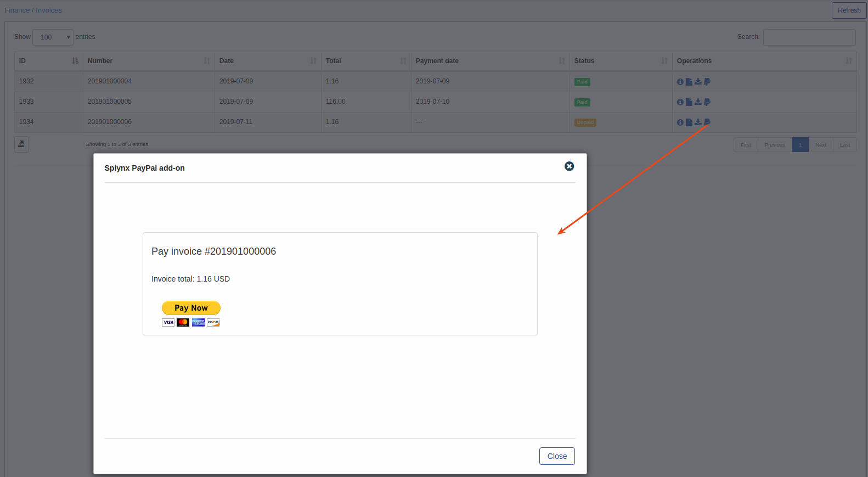Viewport: 868px width, 477px height.
Task: Click the 'Pay invoice #201901000006' heading
Action: click(x=214, y=251)
